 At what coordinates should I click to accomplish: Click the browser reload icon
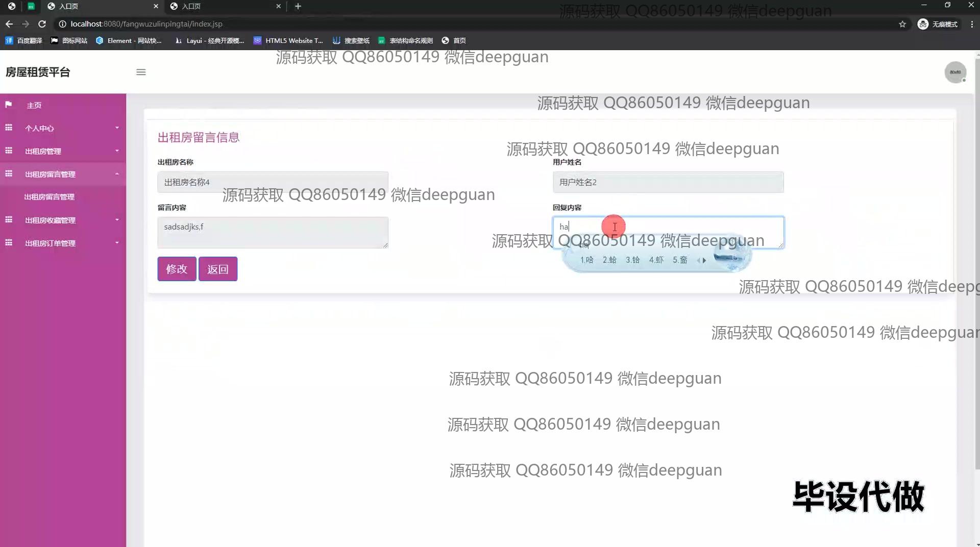click(42, 24)
